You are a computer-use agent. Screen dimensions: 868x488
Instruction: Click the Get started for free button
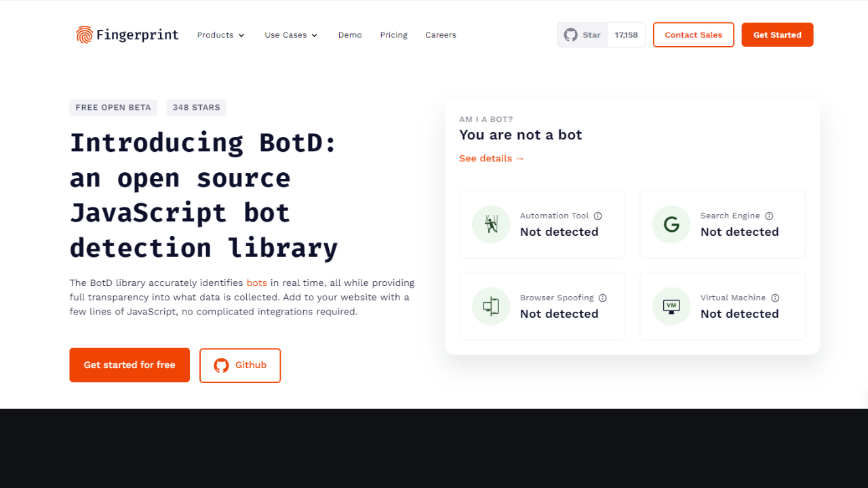click(130, 365)
